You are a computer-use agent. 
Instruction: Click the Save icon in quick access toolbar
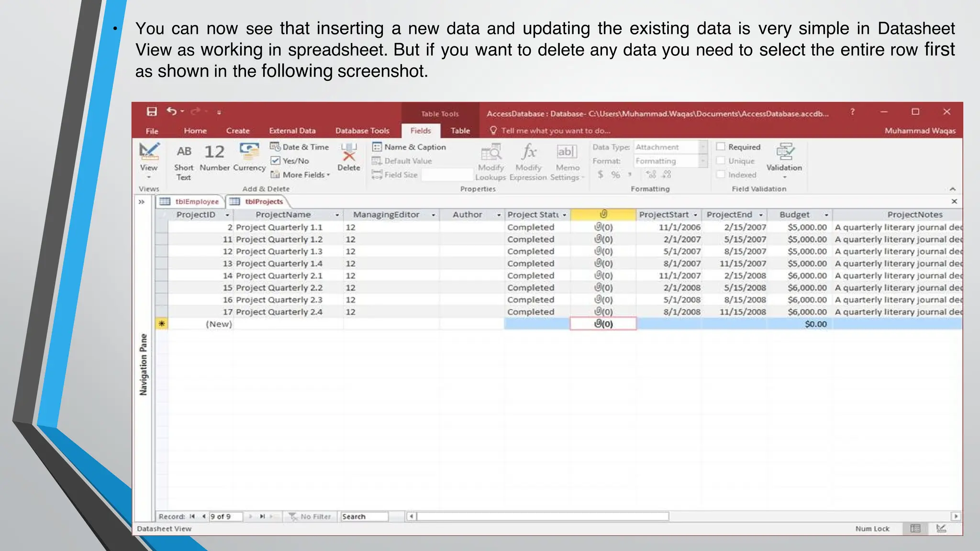click(152, 111)
